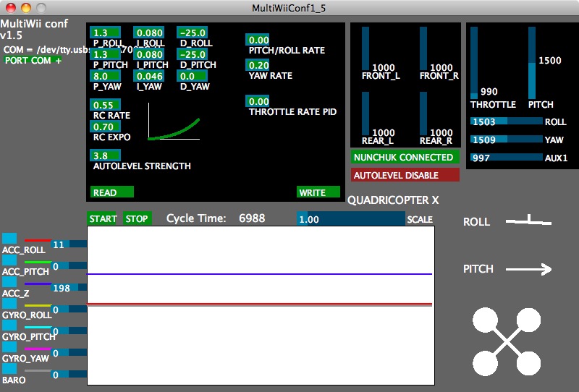Toggle the ACC_PITCH graph visibility square
Screen dimensions: 579x392
click(x=9, y=260)
